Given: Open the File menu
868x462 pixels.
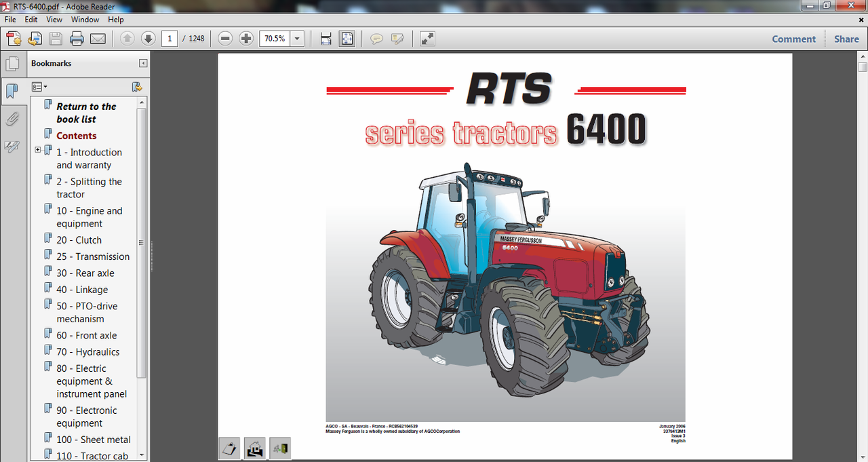Looking at the screenshot, I should click(10, 20).
